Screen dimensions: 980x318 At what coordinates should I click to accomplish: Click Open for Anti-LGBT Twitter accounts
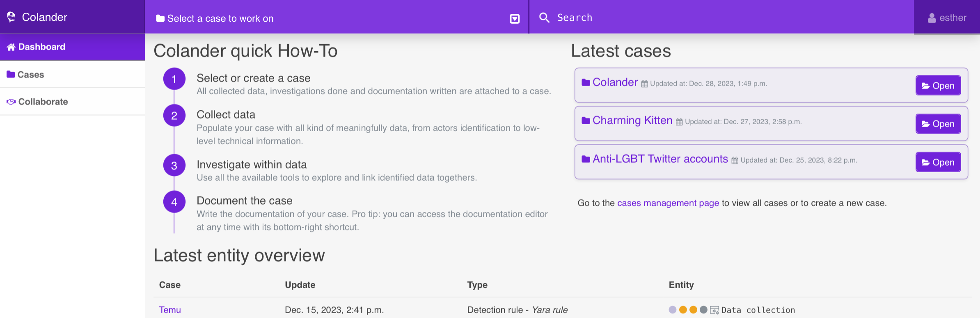pyautogui.click(x=938, y=162)
